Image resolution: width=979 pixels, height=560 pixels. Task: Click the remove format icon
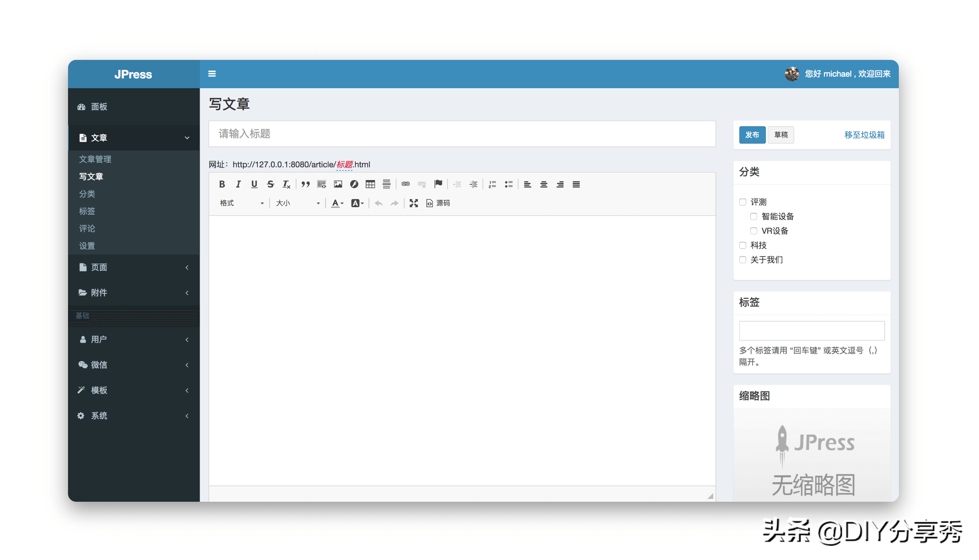tap(287, 185)
